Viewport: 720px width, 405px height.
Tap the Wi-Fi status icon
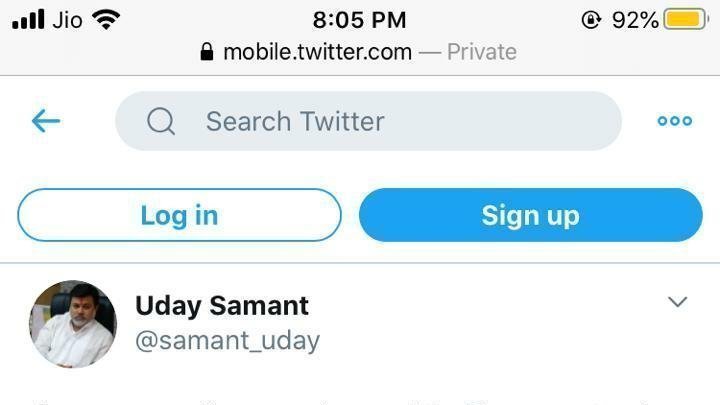[x=105, y=19]
